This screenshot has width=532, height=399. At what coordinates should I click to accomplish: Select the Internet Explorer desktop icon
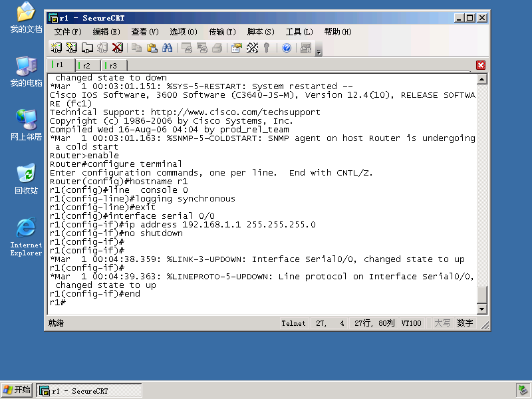point(26,237)
